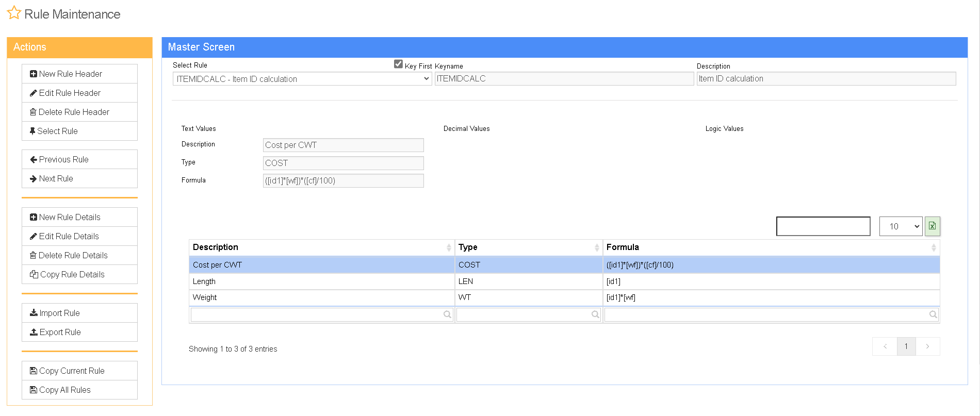The width and height of the screenshot is (980, 416).
Task: Sort the table by the Description column
Action: point(322,247)
